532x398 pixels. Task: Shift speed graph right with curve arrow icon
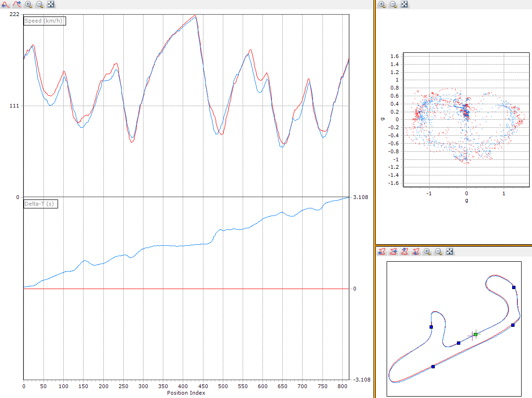(17, 4)
